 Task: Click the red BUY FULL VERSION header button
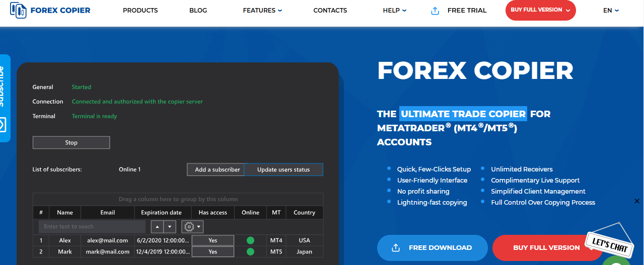coord(540,10)
